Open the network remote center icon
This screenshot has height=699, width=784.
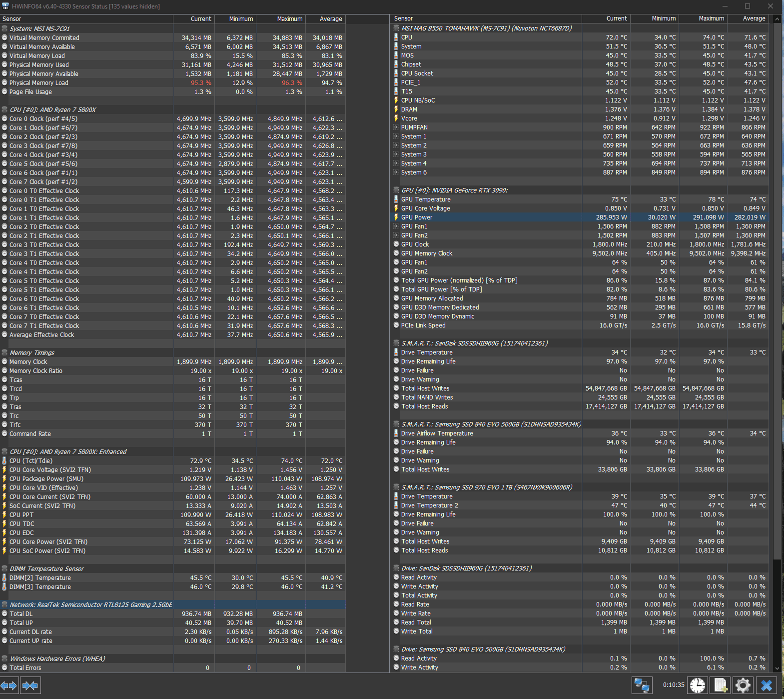[642, 685]
